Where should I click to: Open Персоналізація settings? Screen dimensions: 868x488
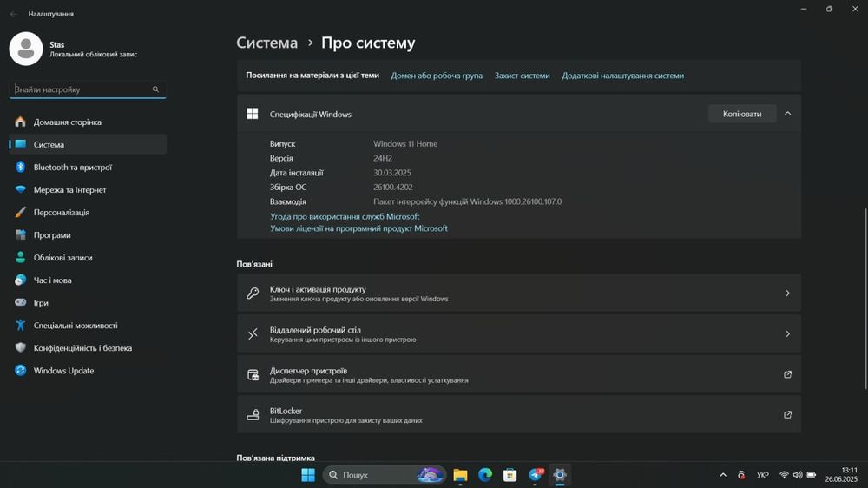(x=88, y=213)
